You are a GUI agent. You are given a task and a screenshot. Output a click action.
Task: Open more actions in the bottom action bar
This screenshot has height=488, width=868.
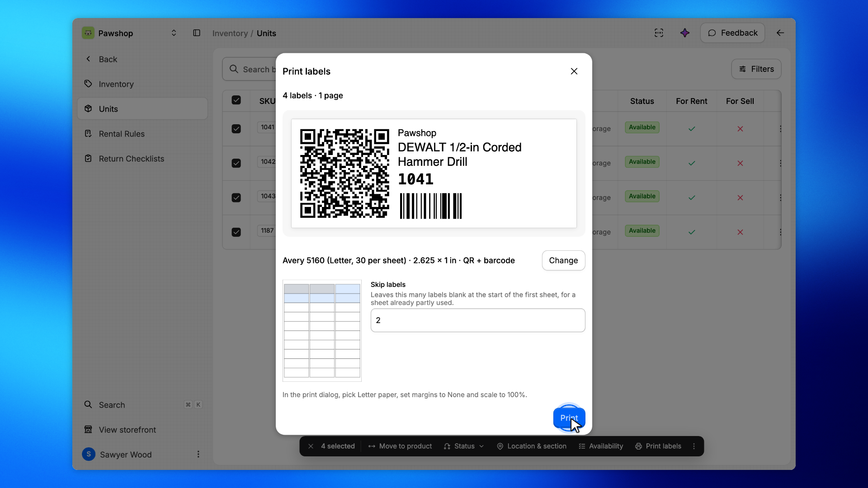[694, 446]
